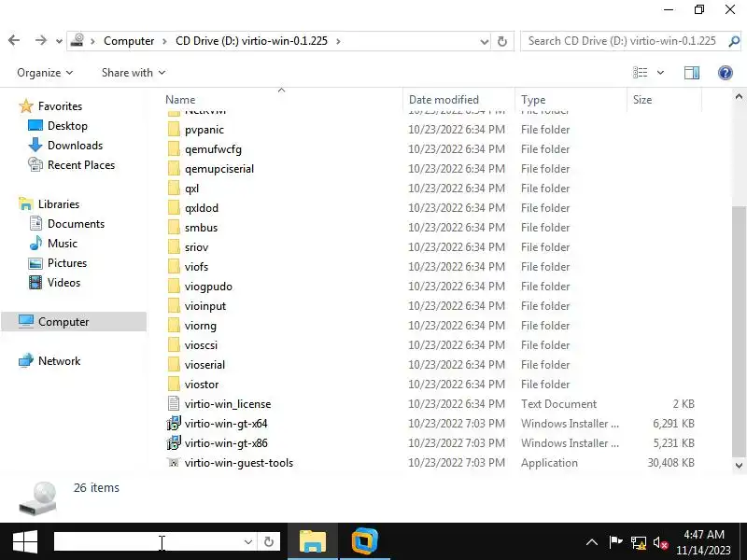Click the file list scroll down arrow
Viewport: 747px width, 560px height.
(739, 465)
